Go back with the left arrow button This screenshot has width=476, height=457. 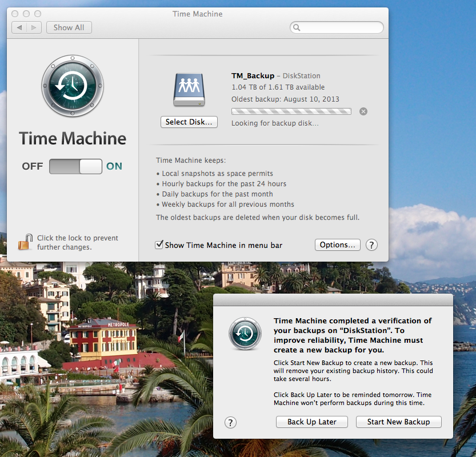pos(19,27)
